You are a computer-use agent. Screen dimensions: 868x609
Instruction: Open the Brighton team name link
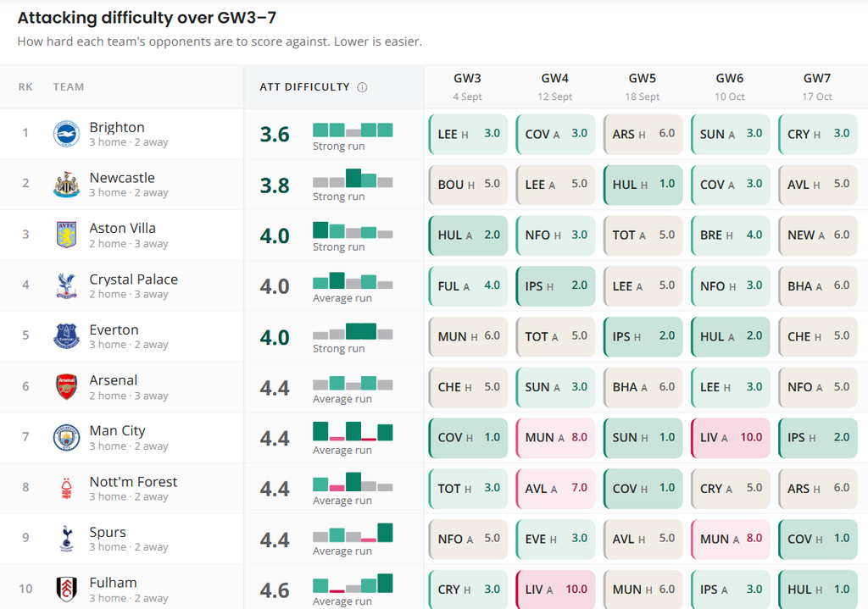117,127
